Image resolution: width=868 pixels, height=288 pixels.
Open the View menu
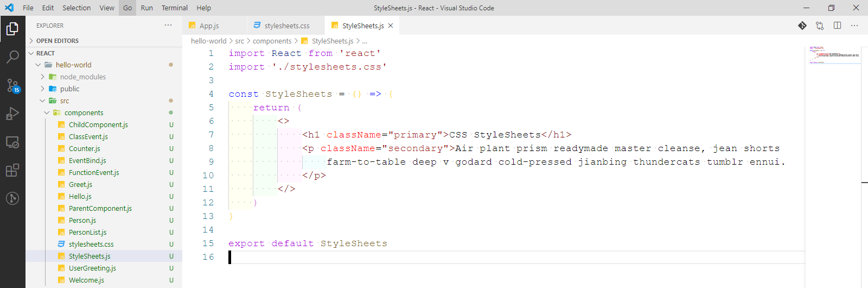click(x=107, y=8)
